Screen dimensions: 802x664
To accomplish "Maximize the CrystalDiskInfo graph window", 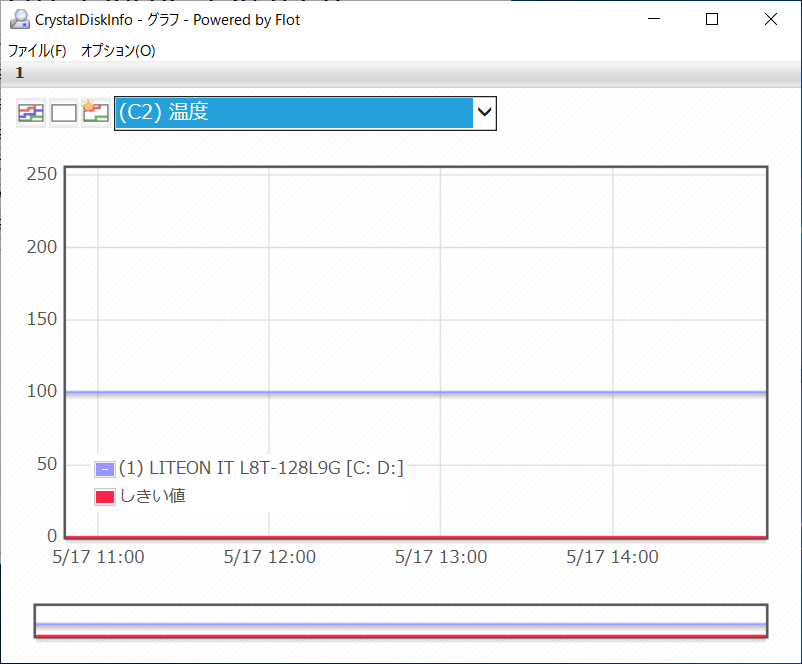I will pos(712,19).
